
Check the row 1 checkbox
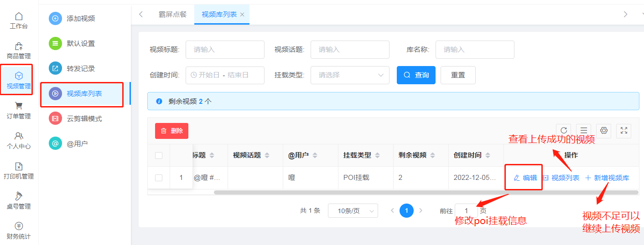click(x=159, y=178)
